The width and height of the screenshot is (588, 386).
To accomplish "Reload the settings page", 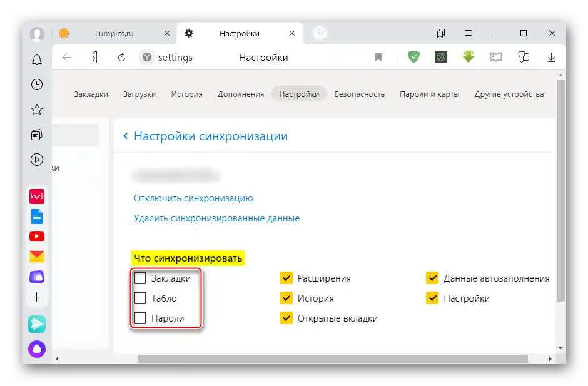I will tap(121, 58).
